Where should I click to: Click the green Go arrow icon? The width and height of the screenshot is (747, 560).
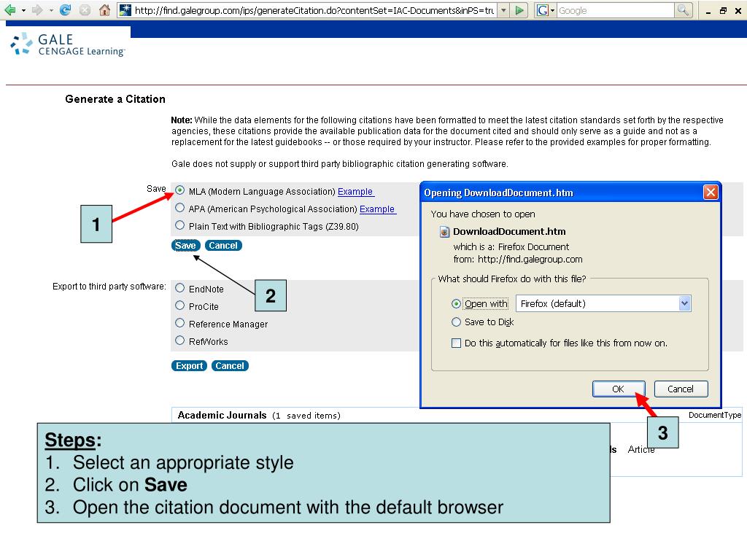click(519, 10)
